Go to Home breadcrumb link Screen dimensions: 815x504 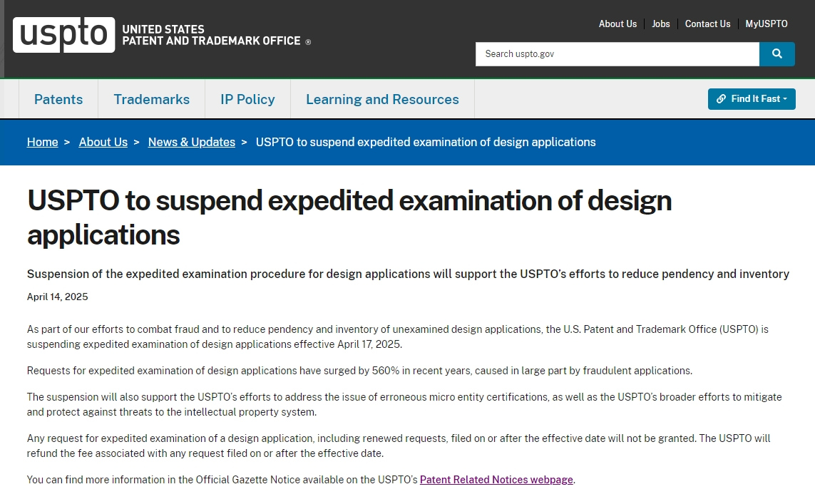(43, 142)
